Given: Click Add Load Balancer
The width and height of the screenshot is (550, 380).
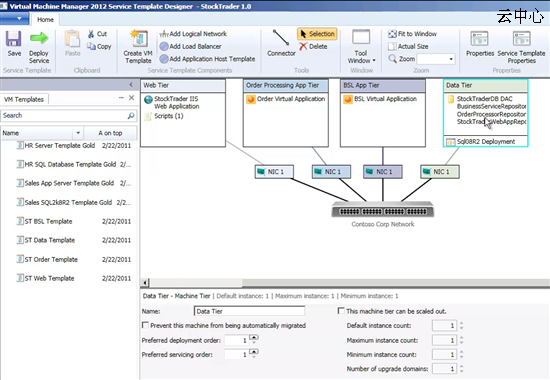Looking at the screenshot, I should tap(190, 46).
